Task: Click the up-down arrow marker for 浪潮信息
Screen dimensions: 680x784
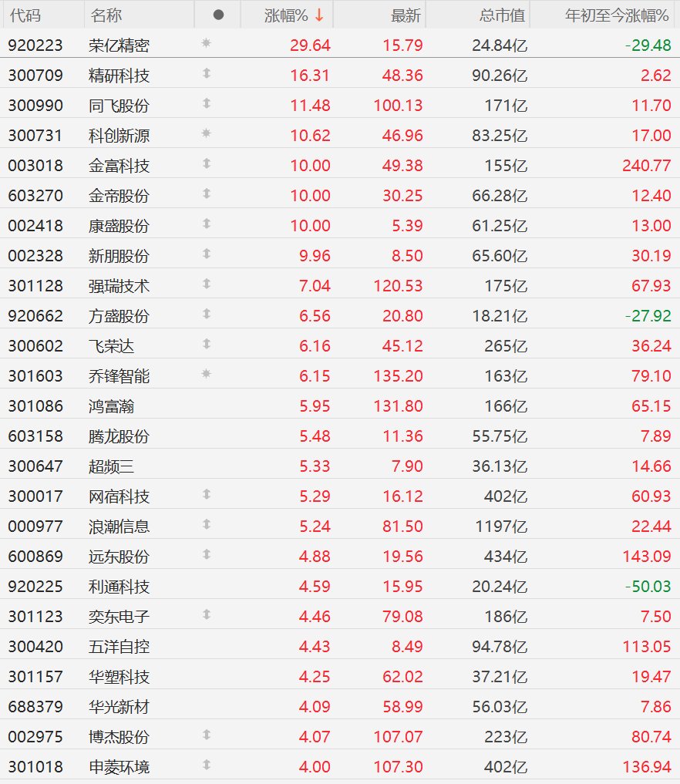Action: coord(207,524)
